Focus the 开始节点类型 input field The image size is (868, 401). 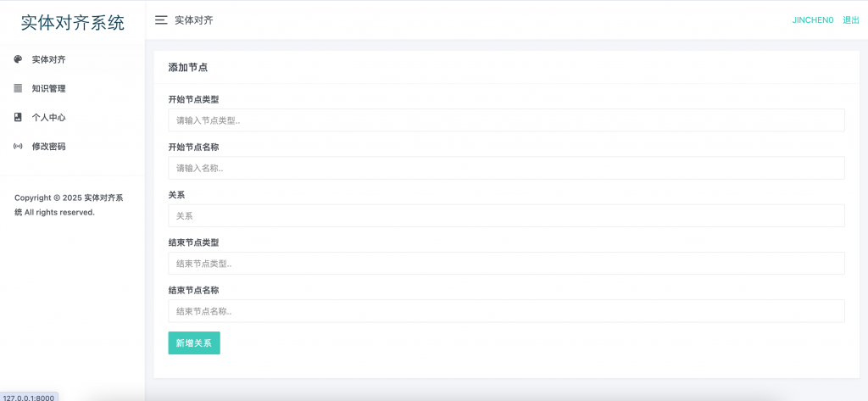506,120
